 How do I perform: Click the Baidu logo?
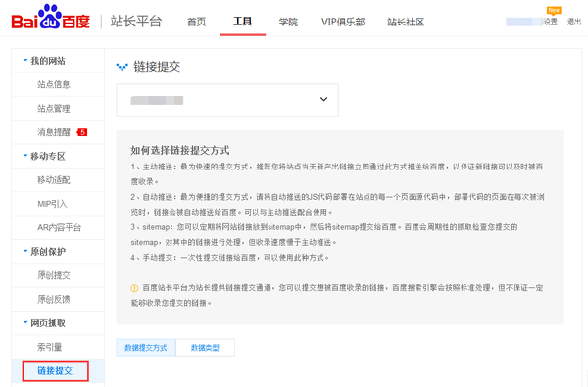[51, 18]
